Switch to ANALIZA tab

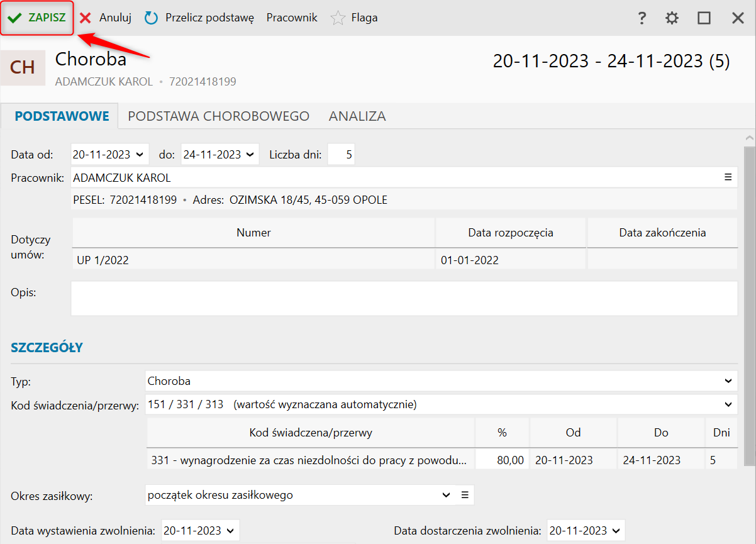[357, 116]
